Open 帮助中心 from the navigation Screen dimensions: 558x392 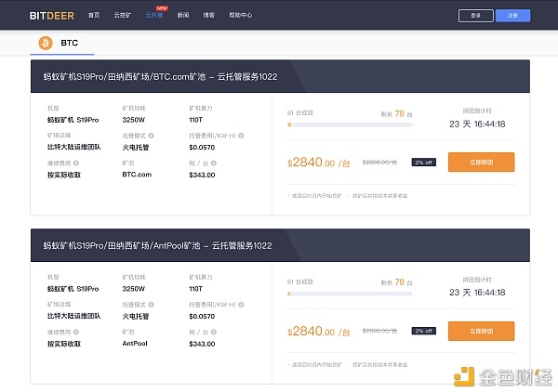(241, 15)
